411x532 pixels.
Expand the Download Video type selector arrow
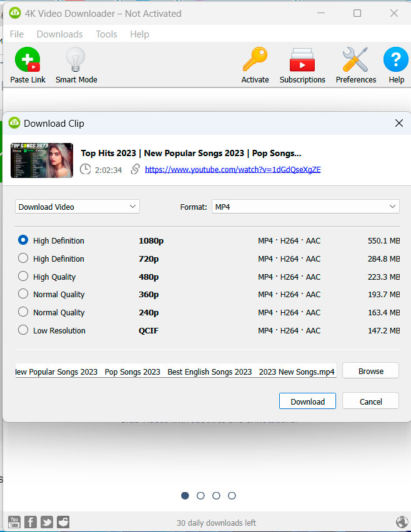[x=132, y=206]
